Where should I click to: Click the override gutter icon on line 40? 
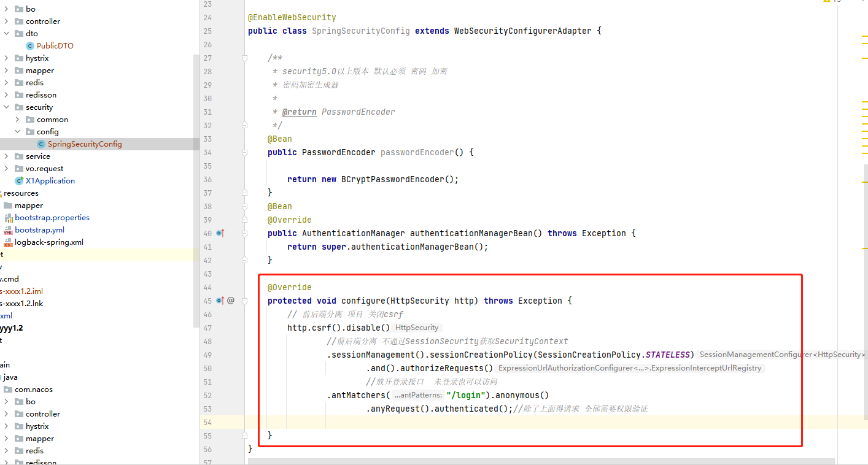[x=221, y=233]
